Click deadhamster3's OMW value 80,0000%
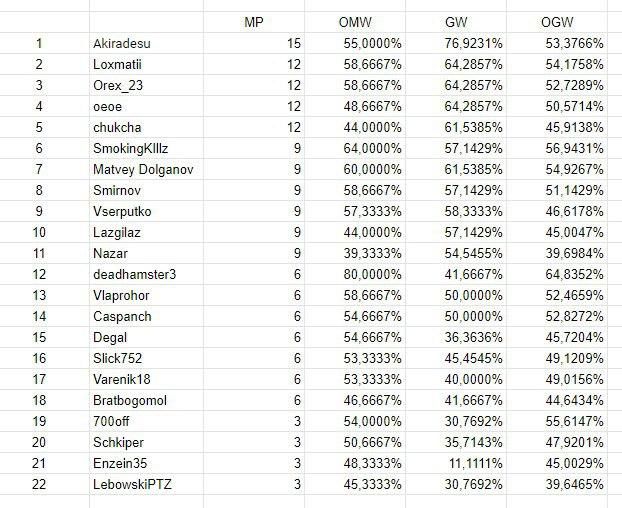622x508 pixels. pyautogui.click(x=369, y=274)
